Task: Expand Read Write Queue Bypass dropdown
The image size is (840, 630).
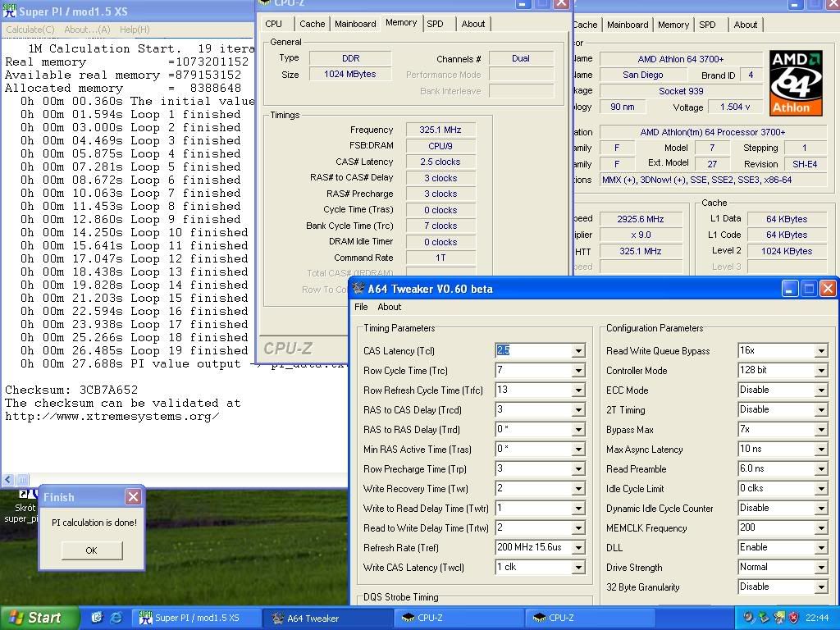Action: 821,351
